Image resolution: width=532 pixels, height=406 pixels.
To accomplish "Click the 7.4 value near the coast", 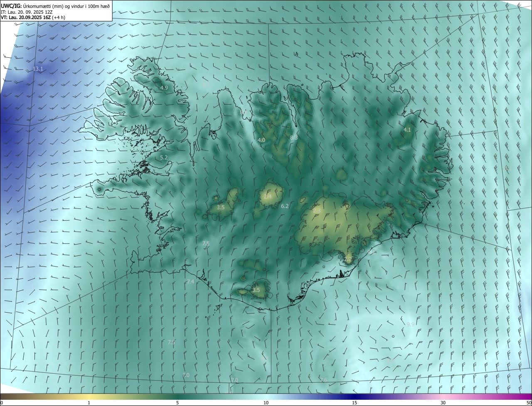I will (190, 282).
